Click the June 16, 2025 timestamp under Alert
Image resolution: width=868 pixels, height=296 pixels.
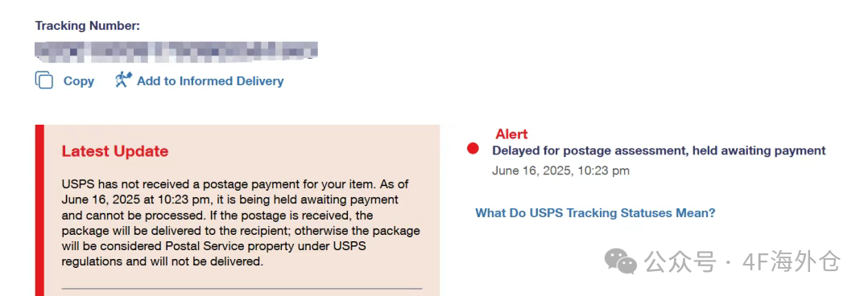point(560,171)
